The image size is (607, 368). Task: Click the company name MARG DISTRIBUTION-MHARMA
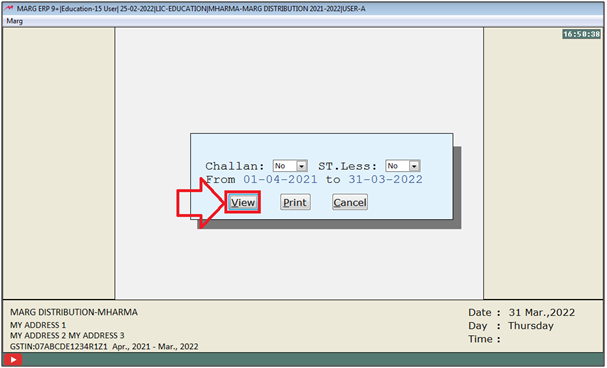coord(74,312)
